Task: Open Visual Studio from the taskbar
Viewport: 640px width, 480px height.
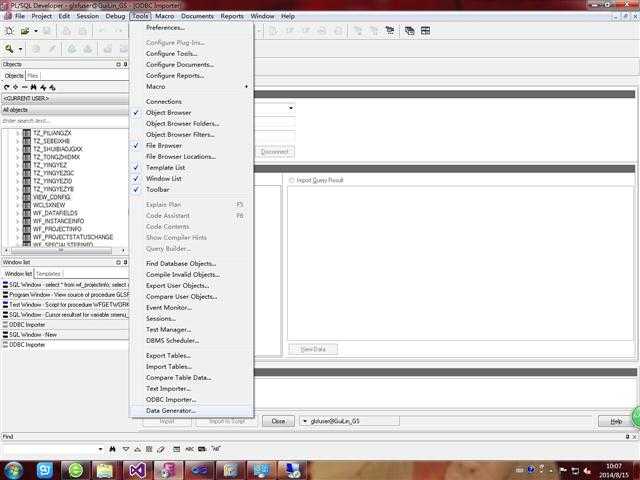Action: tap(137, 470)
